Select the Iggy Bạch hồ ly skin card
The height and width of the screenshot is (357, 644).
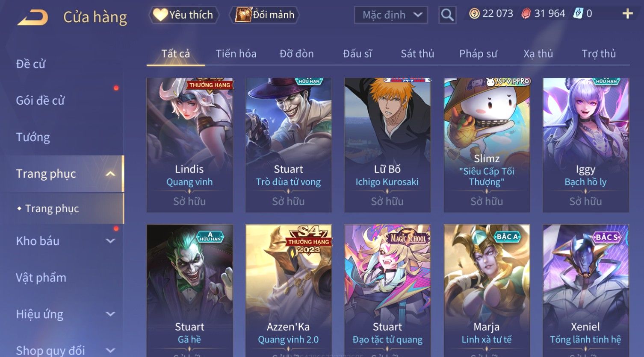tap(585, 145)
